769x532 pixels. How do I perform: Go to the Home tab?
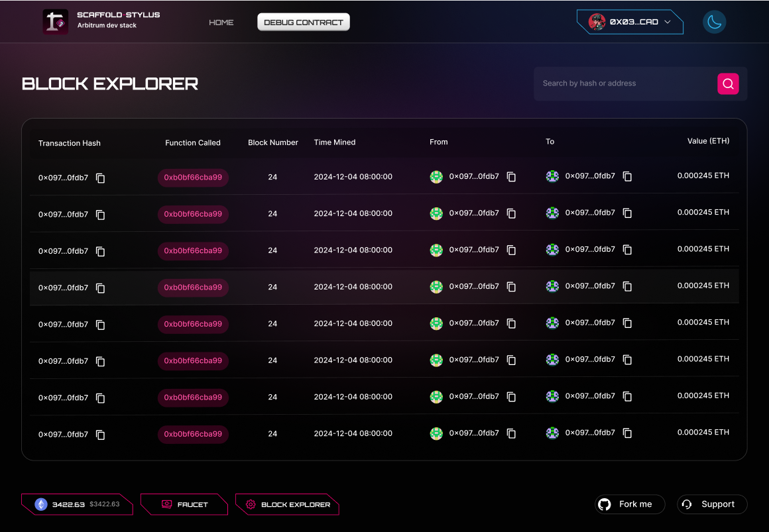(221, 23)
